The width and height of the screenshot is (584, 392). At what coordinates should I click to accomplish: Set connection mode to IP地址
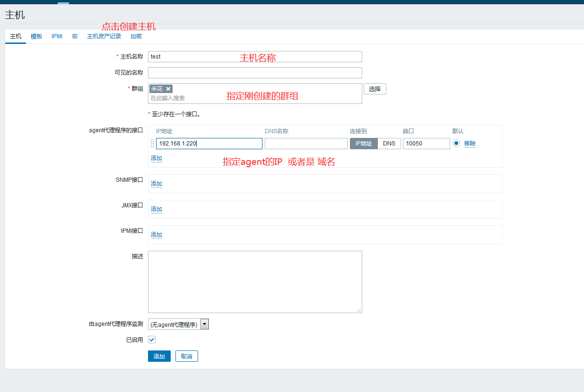click(364, 144)
